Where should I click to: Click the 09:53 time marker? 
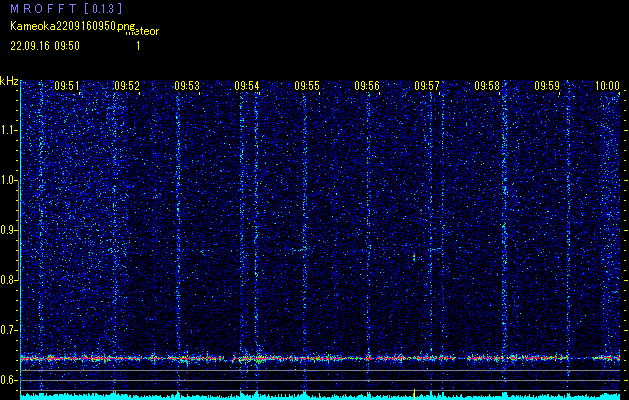point(187,86)
